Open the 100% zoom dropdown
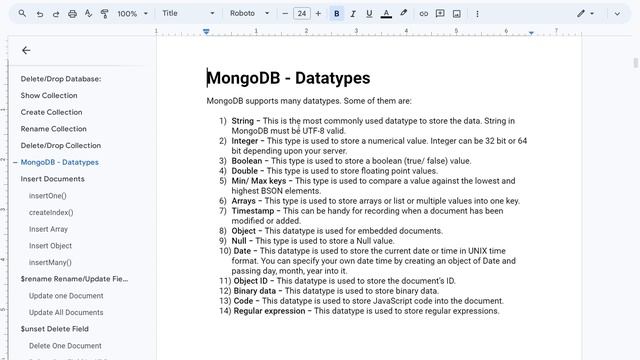Viewport: 640px width, 360px height. click(132, 13)
